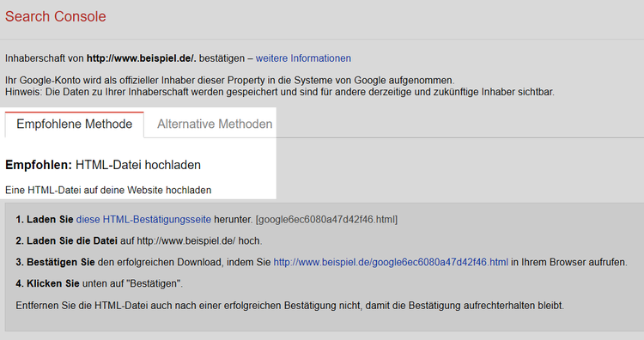644x340 pixels.
Task: Switch to the 'Alternative Methoden' tab
Action: (215, 124)
